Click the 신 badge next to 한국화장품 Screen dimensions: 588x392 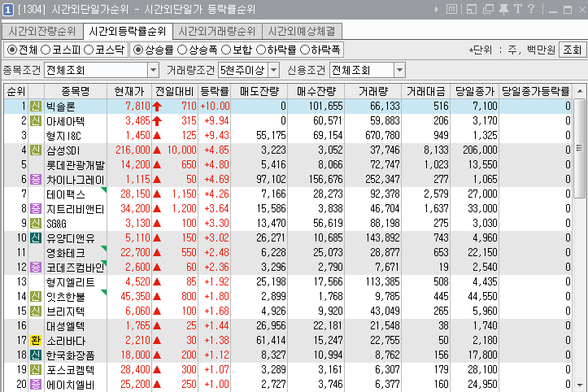point(36,355)
